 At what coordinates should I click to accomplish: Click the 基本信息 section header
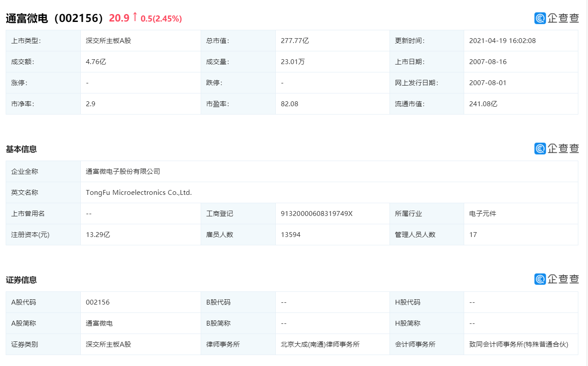tap(20, 149)
